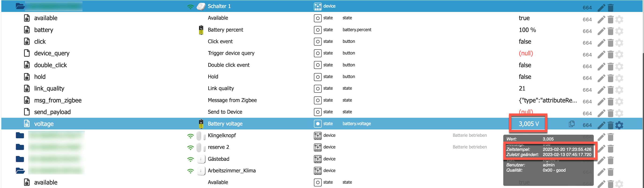
Task: Delete the link_quality state
Action: pyautogui.click(x=610, y=90)
